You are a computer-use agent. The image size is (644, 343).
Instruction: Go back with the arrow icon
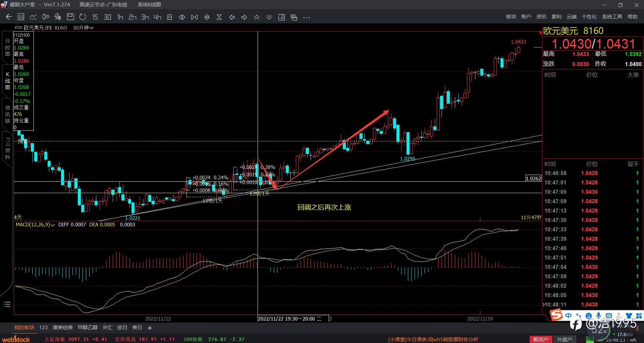[x=9, y=17]
